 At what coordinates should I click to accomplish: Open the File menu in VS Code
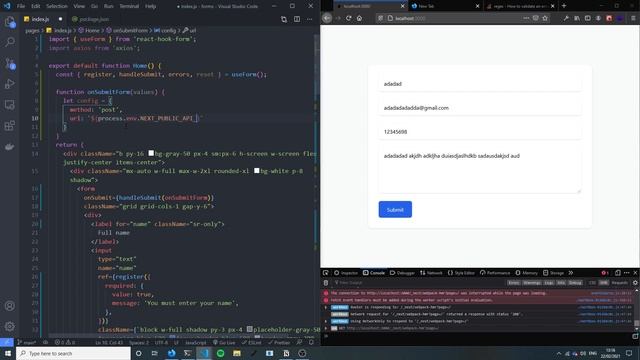(21, 6)
